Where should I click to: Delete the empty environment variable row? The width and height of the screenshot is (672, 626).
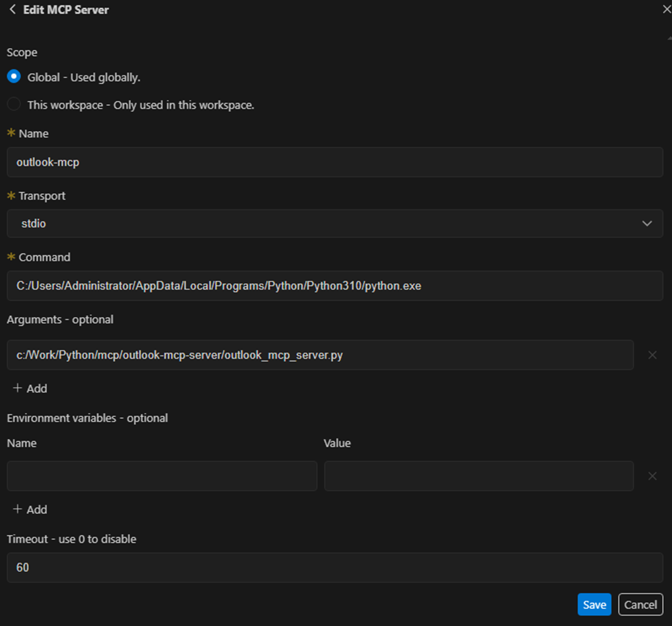[652, 476]
